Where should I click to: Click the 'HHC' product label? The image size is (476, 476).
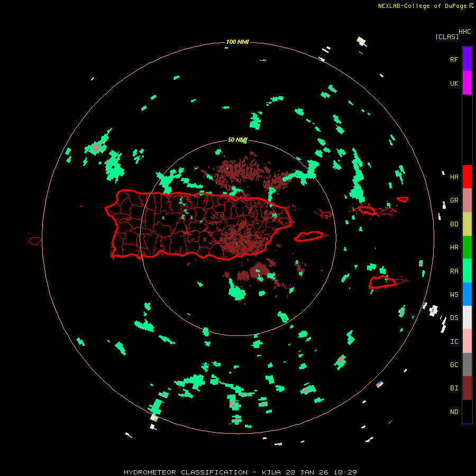click(464, 32)
